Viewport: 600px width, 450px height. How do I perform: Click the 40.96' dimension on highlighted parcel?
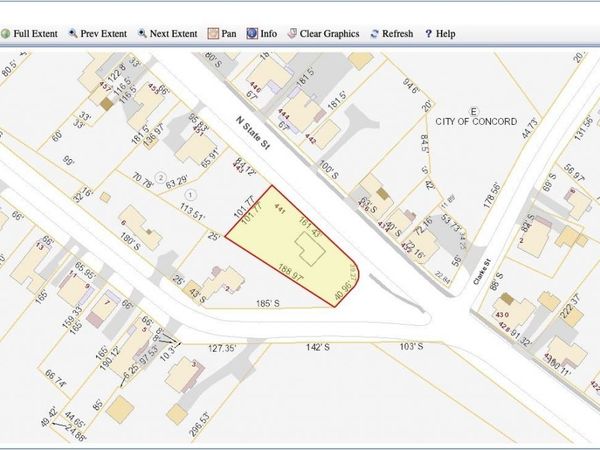click(x=343, y=292)
